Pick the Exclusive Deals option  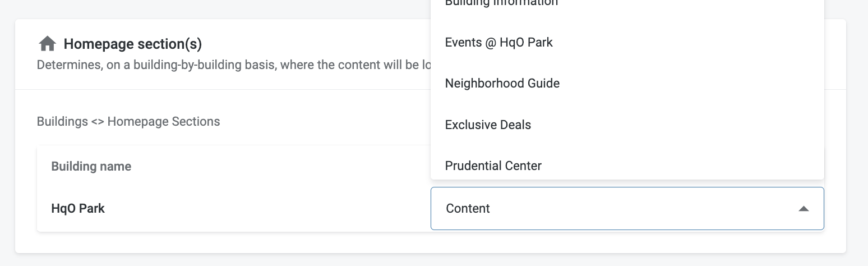point(488,125)
